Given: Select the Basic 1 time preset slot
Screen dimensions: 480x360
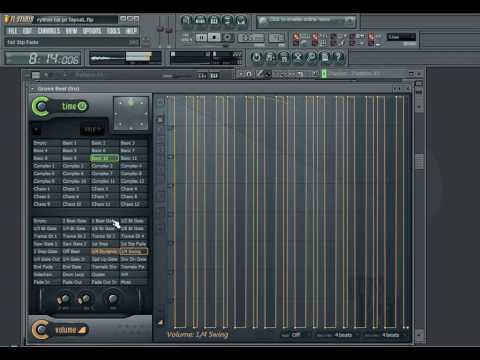Looking at the screenshot, I should 75,143.
